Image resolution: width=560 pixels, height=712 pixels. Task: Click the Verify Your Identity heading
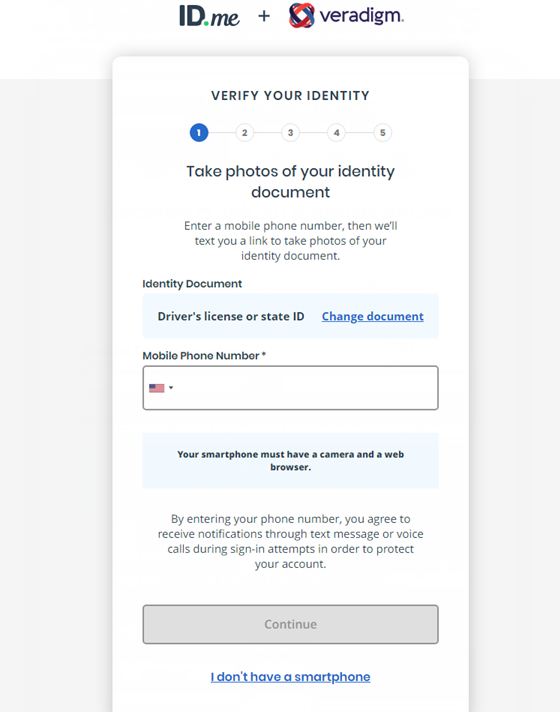[x=291, y=96]
